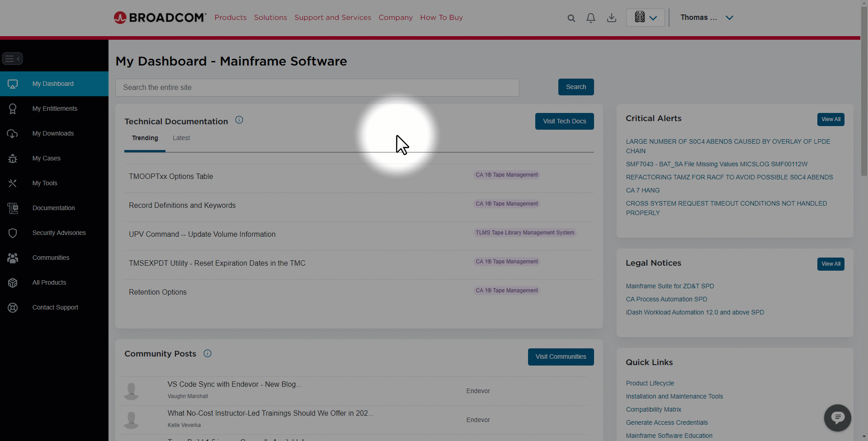Open Installation and Maintenance Tools quick link
This screenshot has height=441, width=868.
pos(675,397)
